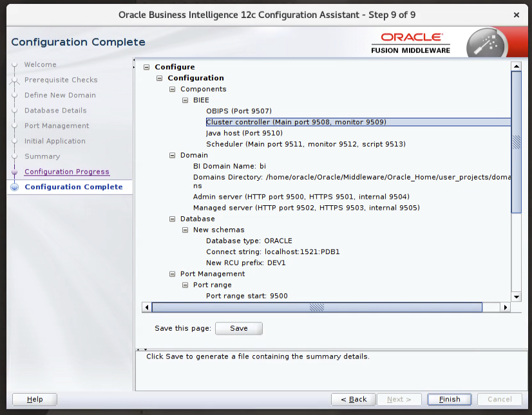
Task: Click the Port Management tree label
Action: (213, 274)
